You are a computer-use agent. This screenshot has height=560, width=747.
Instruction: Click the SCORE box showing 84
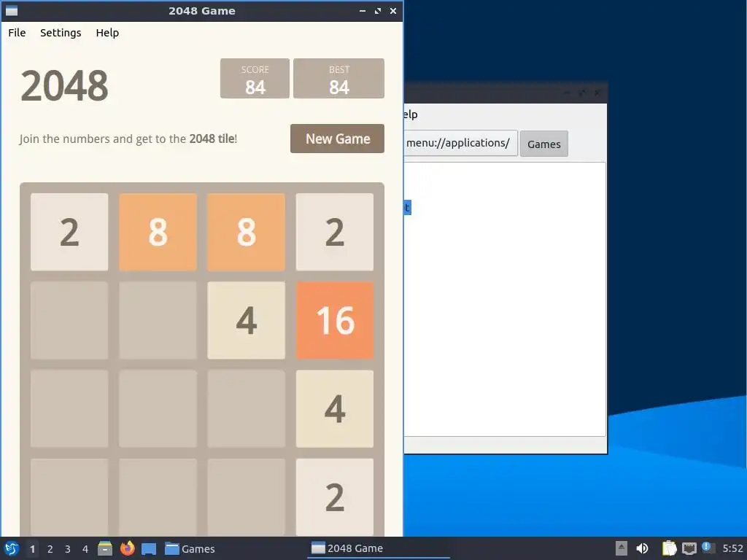click(255, 79)
